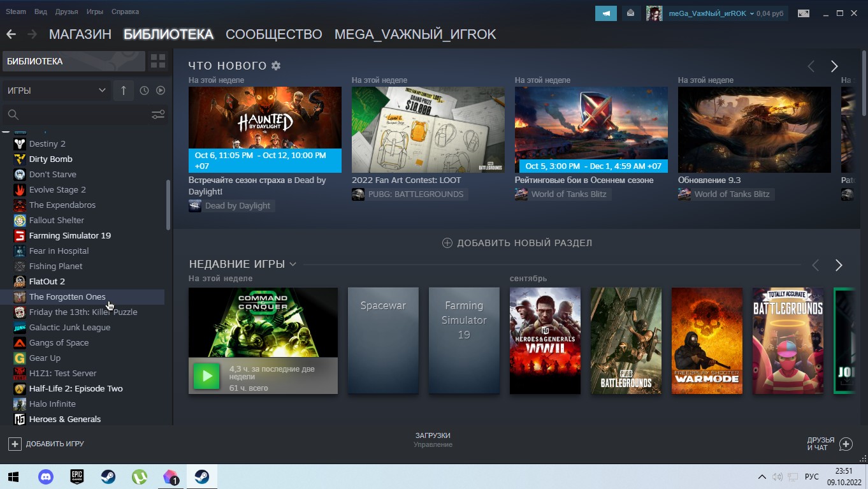Click sort ascending arrow in games filter
This screenshot has width=868, height=489.
[x=124, y=91]
